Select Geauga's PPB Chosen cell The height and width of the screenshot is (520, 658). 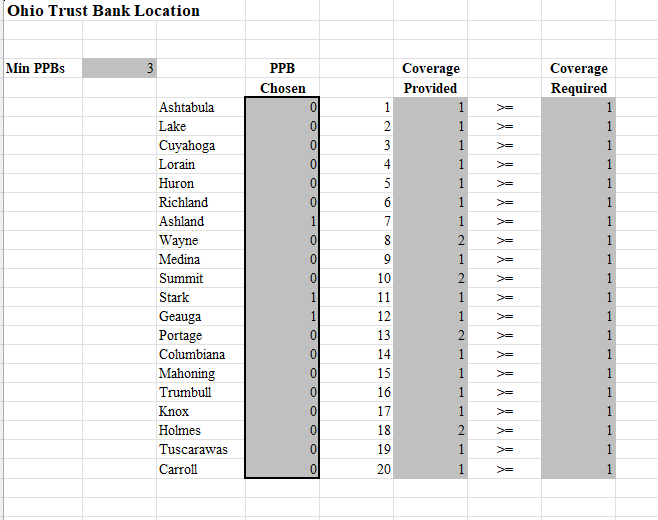click(282, 316)
